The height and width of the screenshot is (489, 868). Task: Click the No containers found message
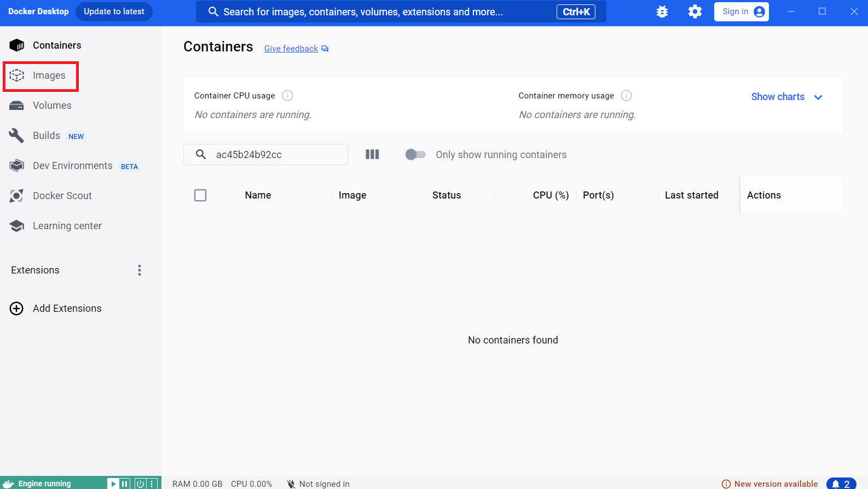513,340
